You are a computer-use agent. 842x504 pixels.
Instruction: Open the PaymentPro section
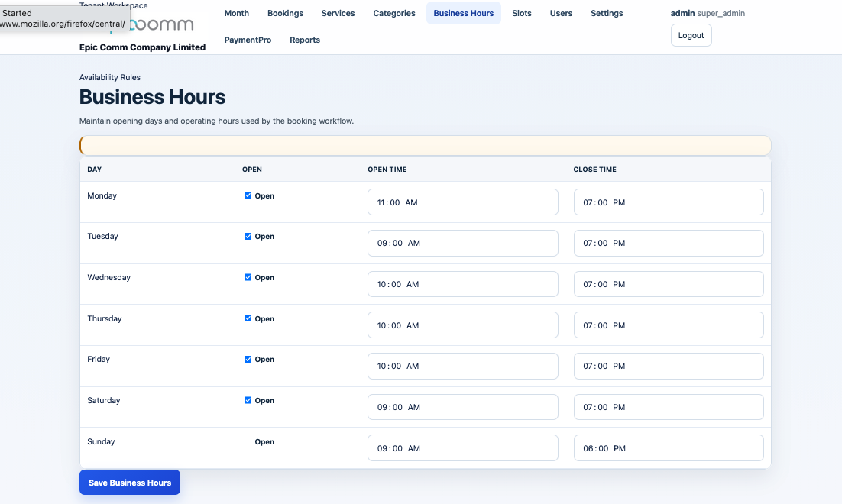(248, 40)
